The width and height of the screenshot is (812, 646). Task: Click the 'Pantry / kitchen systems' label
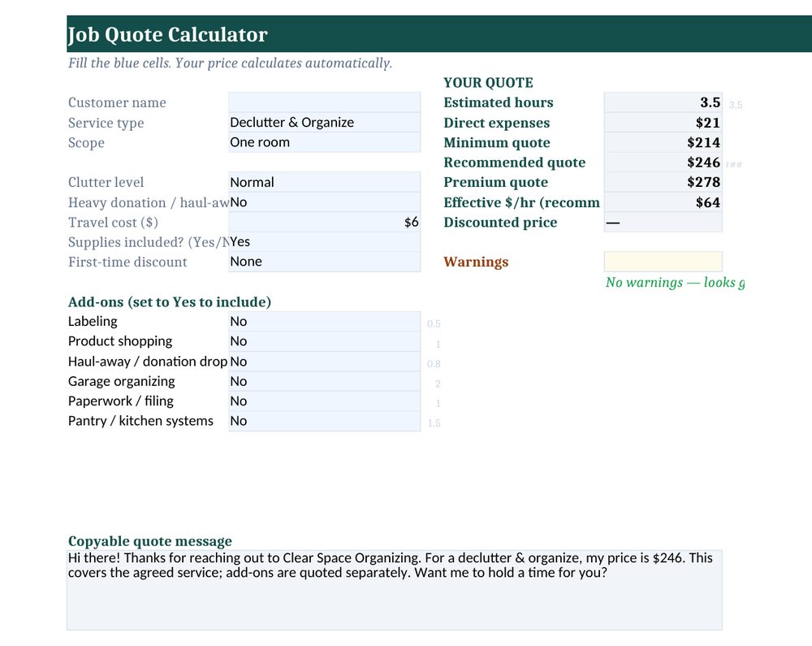pyautogui.click(x=140, y=421)
